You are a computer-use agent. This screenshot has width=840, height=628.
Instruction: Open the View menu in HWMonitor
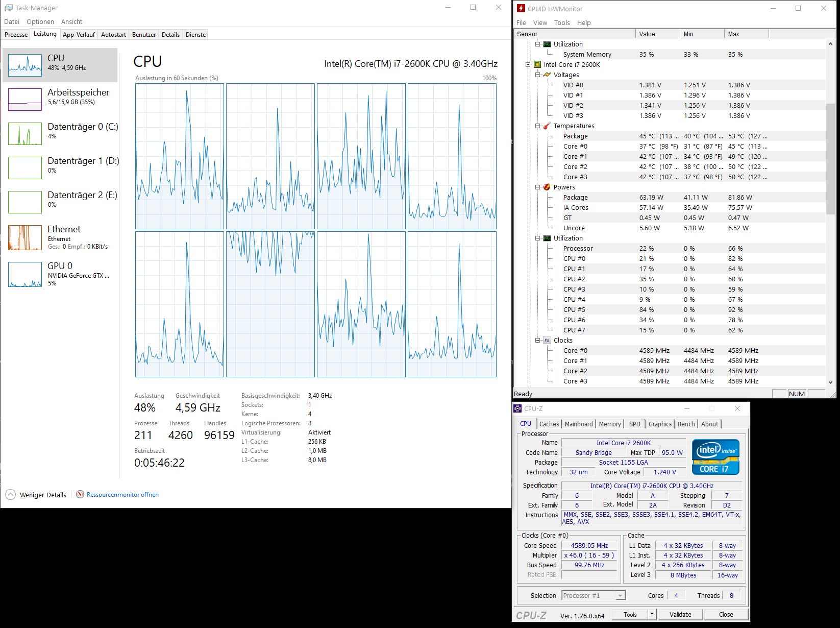(540, 22)
